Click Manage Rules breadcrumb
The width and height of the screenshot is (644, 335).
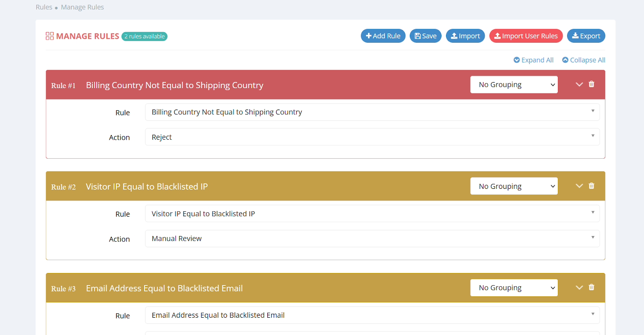coord(82,7)
